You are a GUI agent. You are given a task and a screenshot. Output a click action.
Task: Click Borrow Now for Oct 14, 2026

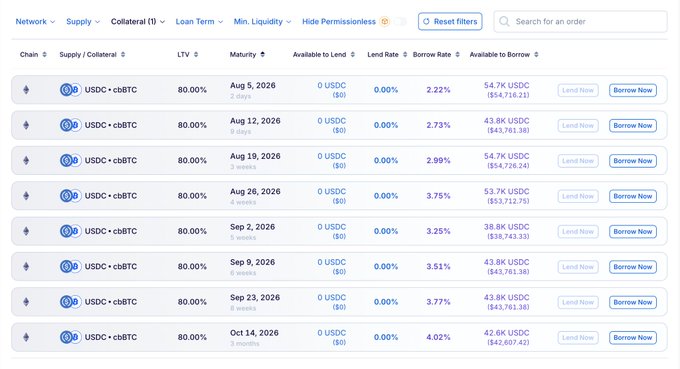pos(633,338)
